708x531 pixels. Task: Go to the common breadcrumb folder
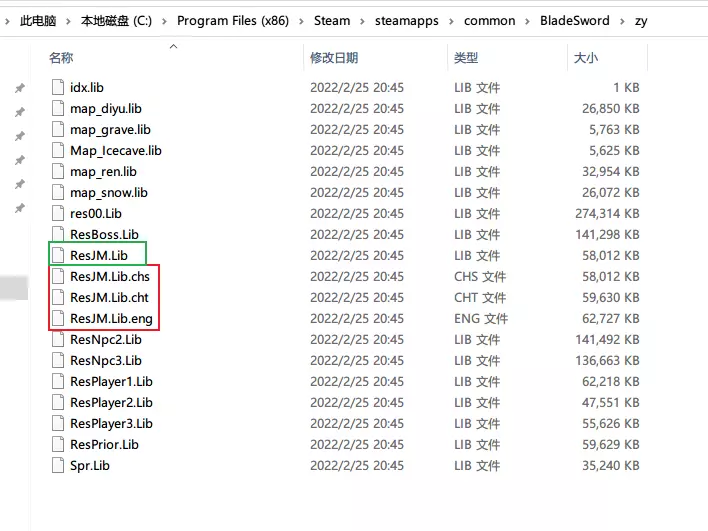[489, 21]
